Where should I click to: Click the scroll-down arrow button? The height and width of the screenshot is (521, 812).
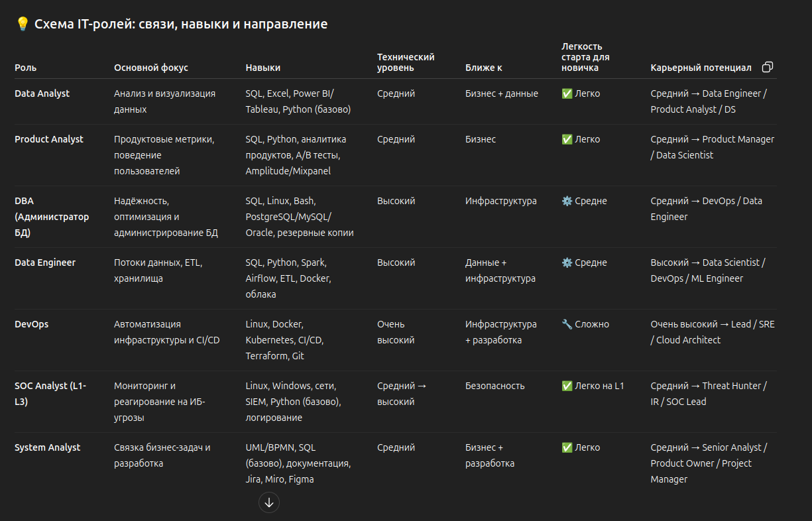(x=269, y=502)
